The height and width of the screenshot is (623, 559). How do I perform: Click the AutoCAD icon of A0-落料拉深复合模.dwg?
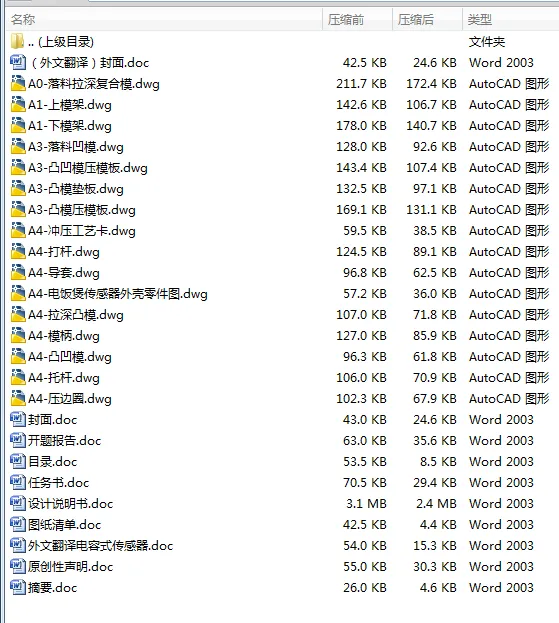pyautogui.click(x=18, y=83)
